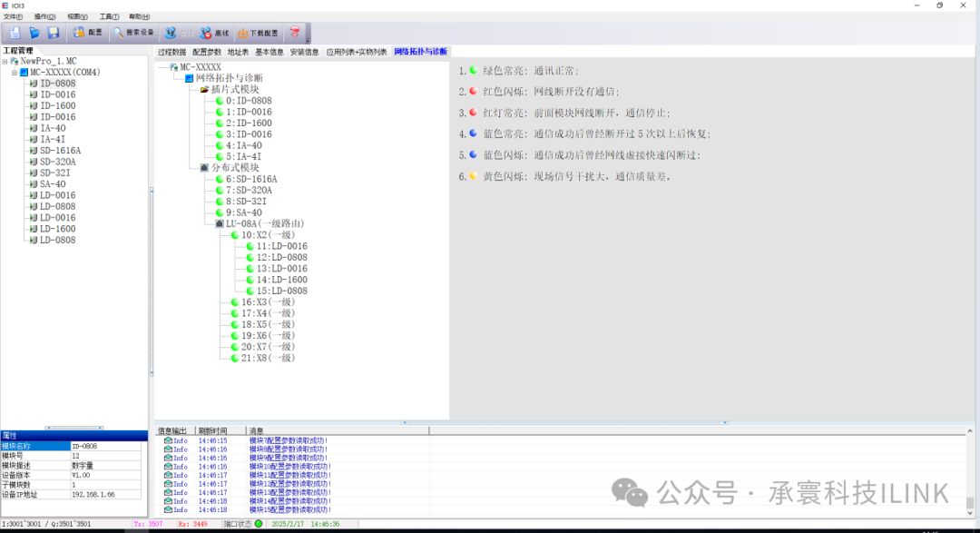Viewport: 980px width, 533px height.
Task: Click green status dot of 6:SD-1616A
Action: coord(220,179)
